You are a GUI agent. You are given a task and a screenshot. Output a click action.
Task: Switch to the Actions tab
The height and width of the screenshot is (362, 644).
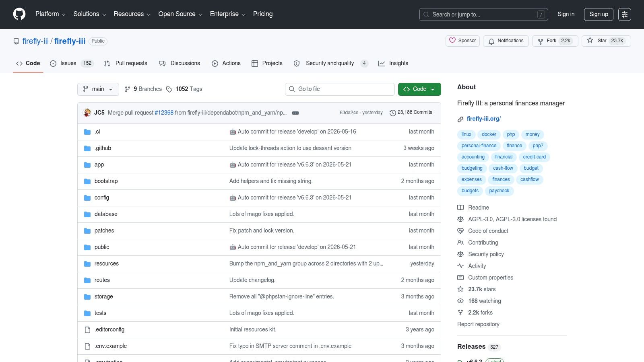pos(226,63)
